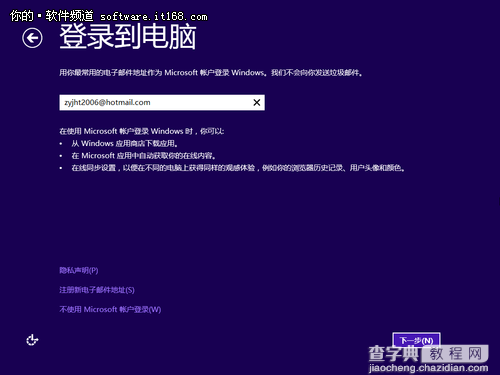Image resolution: width=500 pixels, height=375 pixels.
Task: Choose 不使用 Microsoft 帐户登录(W) link
Action: 110,310
